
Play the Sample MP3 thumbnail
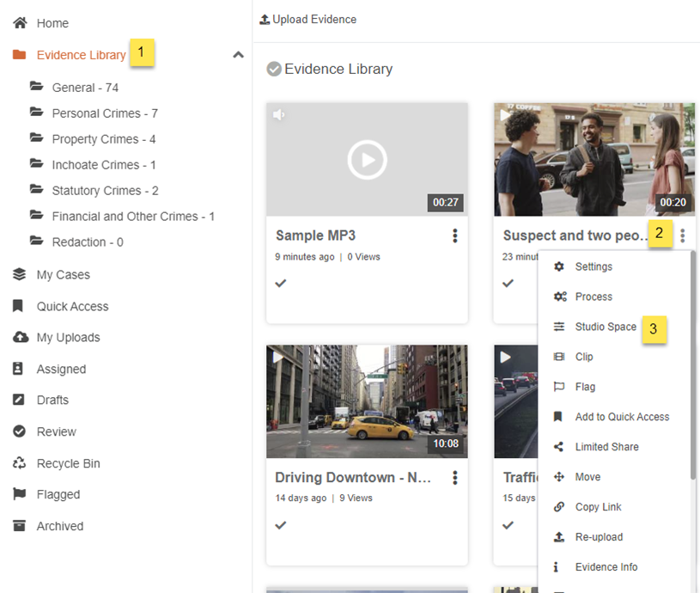coord(367,159)
